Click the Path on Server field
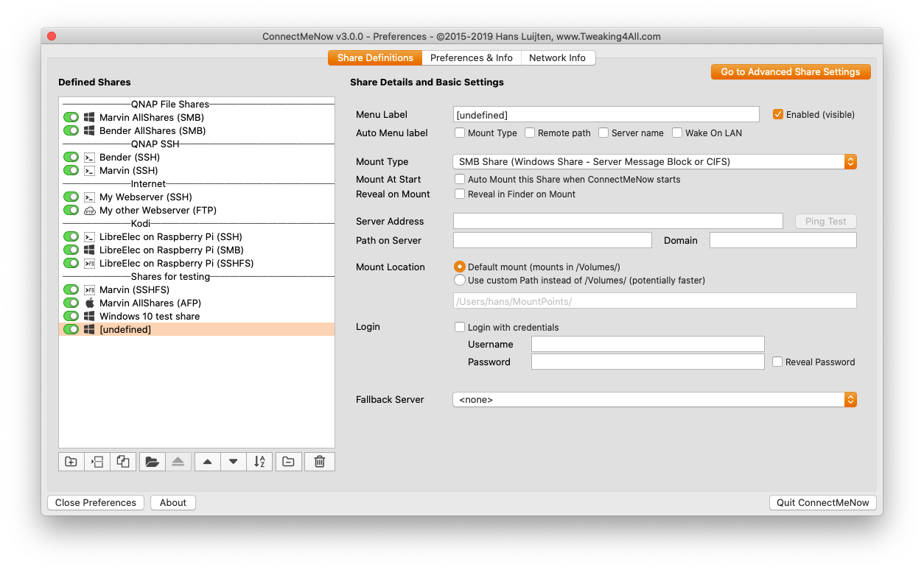The width and height of the screenshot is (924, 570). (x=553, y=240)
